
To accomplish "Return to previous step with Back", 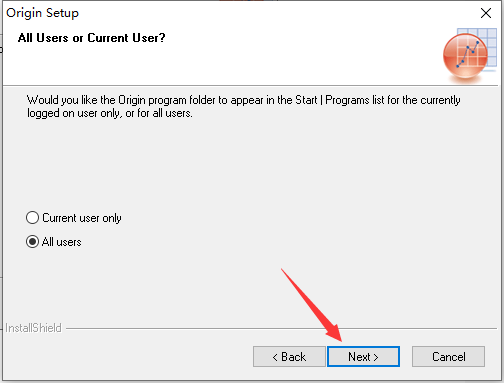I will pos(289,357).
